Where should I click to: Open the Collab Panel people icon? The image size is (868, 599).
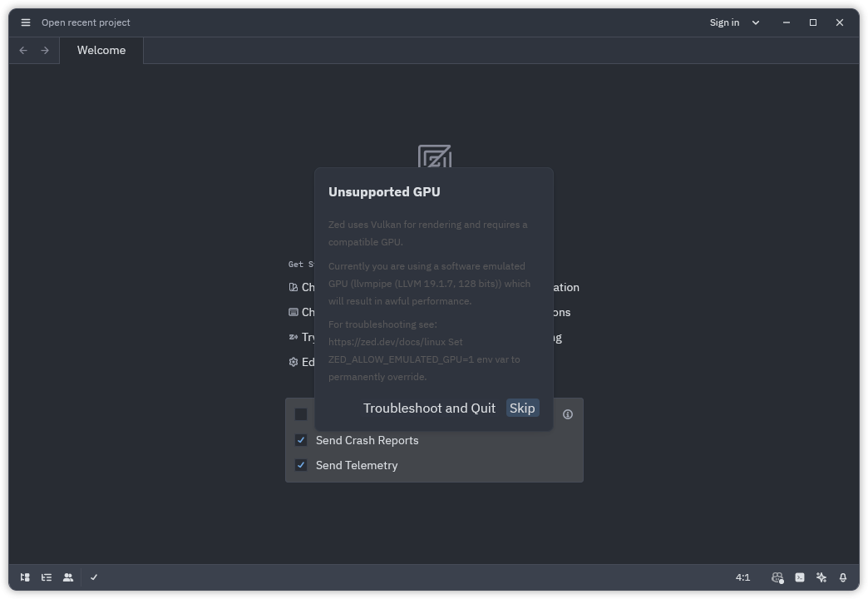click(68, 577)
